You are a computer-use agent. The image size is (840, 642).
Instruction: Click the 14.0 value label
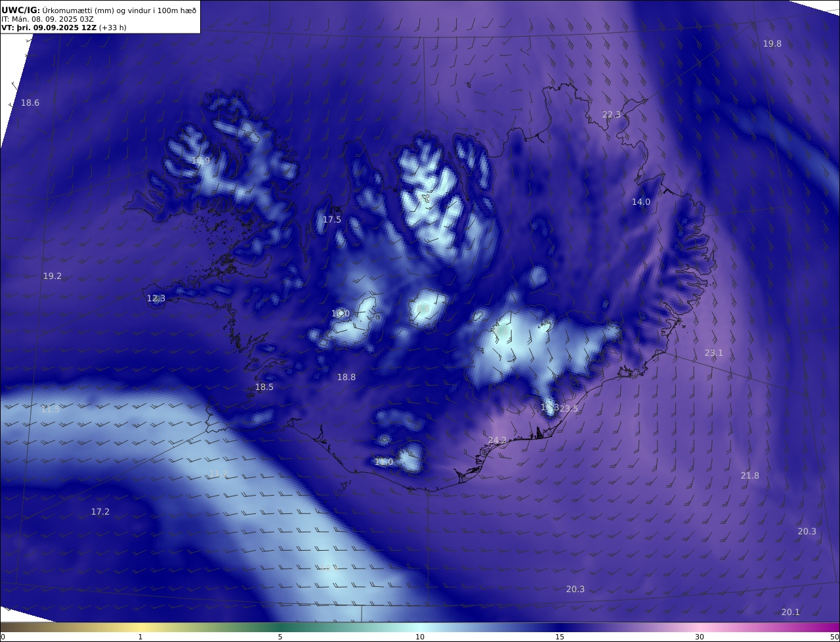(641, 202)
